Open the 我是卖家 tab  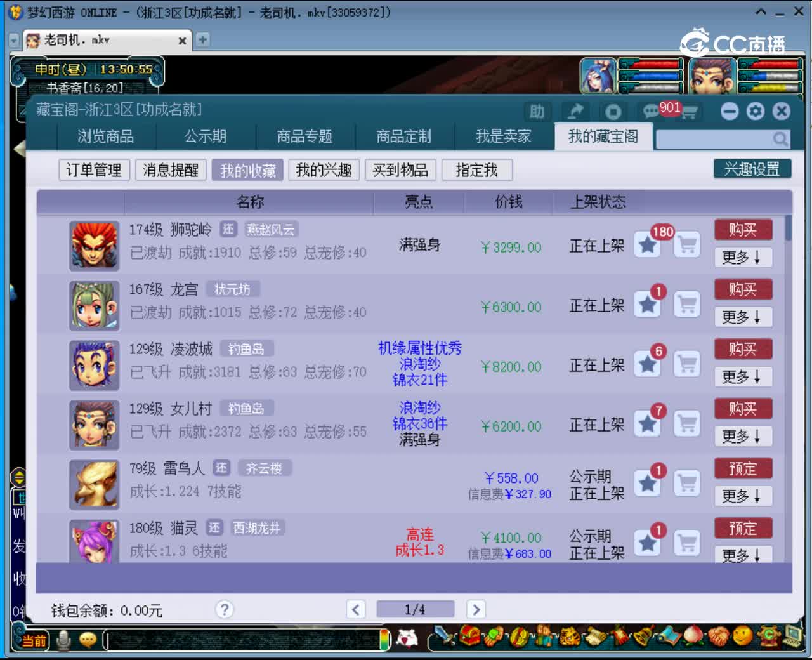504,136
